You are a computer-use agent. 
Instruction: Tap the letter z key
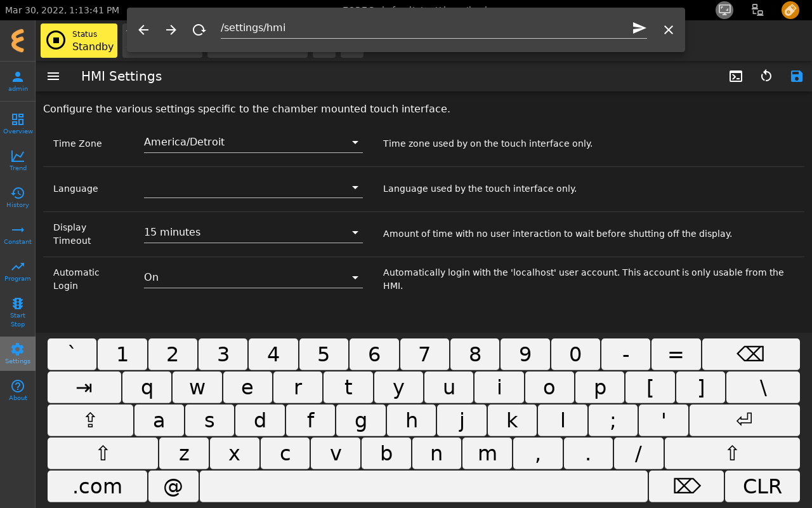[x=184, y=453]
